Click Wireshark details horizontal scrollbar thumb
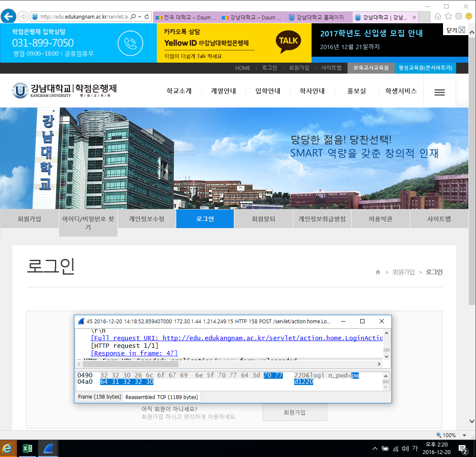Viewport: 476px width, 457px height. click(x=130, y=364)
